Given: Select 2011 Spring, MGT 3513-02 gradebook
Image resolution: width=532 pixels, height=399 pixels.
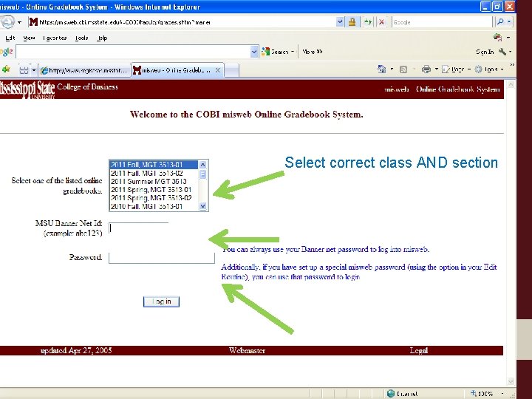Looking at the screenshot, I should (154, 198).
